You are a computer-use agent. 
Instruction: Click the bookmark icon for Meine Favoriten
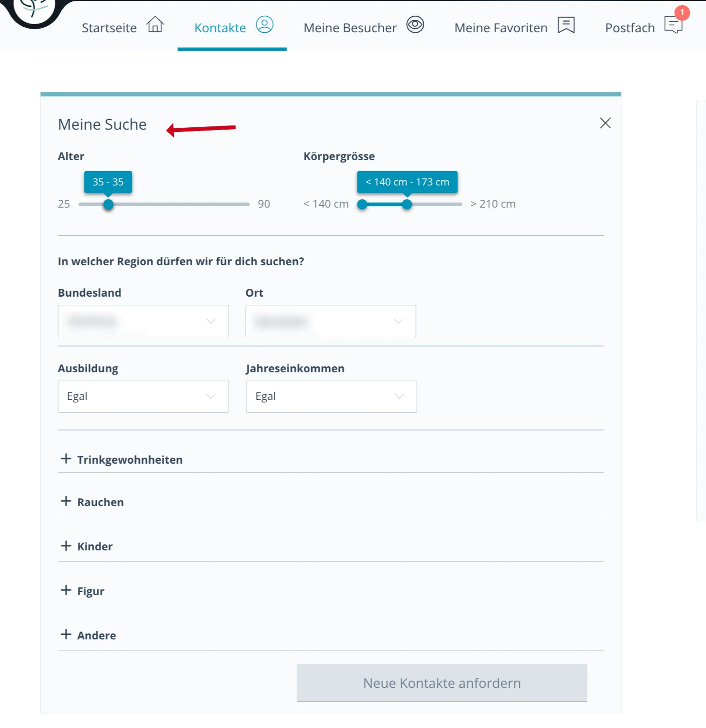566,25
